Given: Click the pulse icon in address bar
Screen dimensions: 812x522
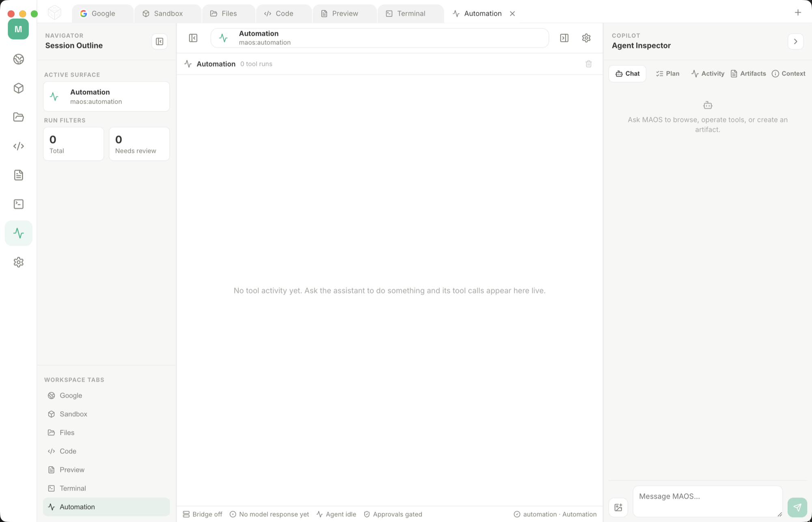Looking at the screenshot, I should (223, 38).
